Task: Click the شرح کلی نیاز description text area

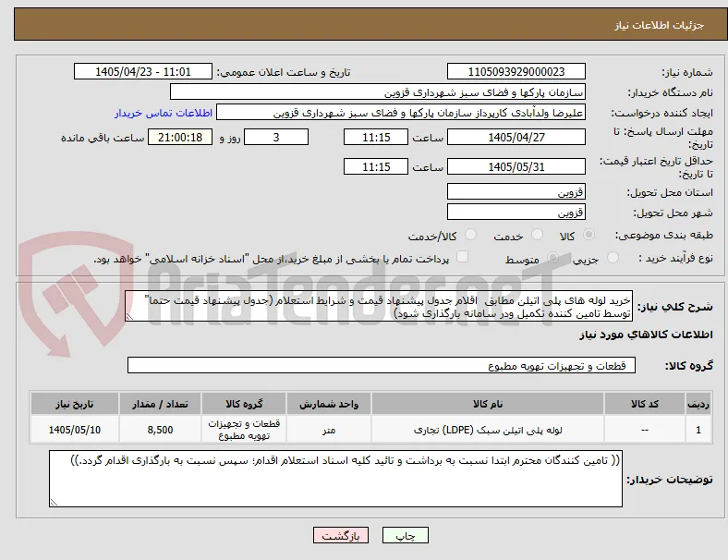Action: pos(379,307)
